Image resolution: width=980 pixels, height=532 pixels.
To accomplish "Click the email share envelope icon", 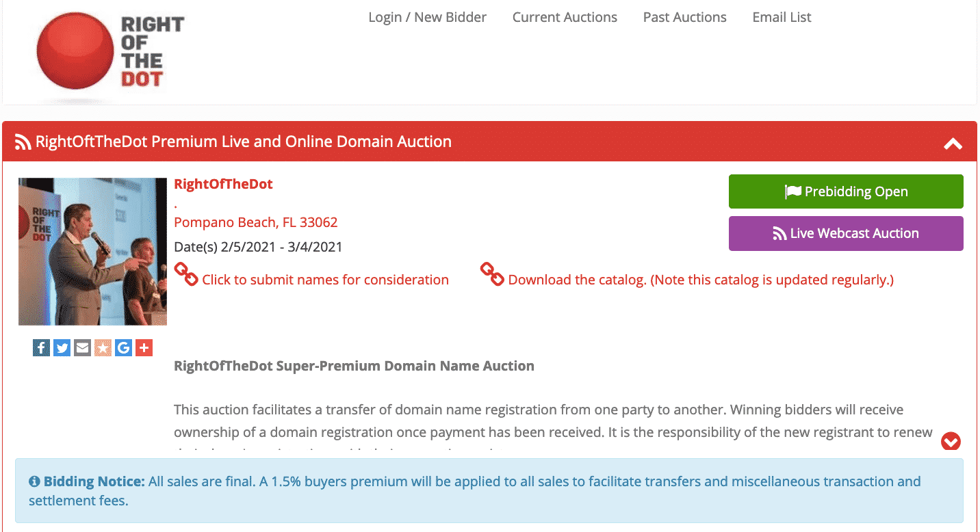I will tap(82, 348).
